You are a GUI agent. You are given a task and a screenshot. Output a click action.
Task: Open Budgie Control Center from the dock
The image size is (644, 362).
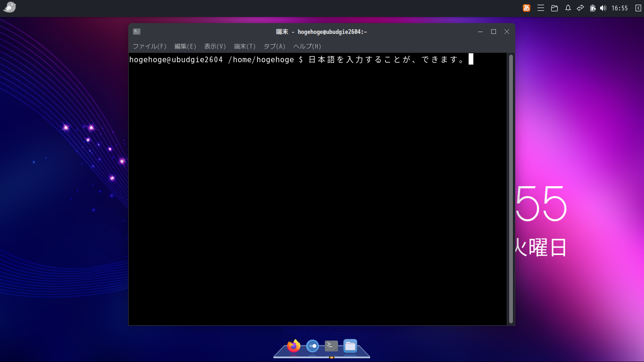coord(313,346)
